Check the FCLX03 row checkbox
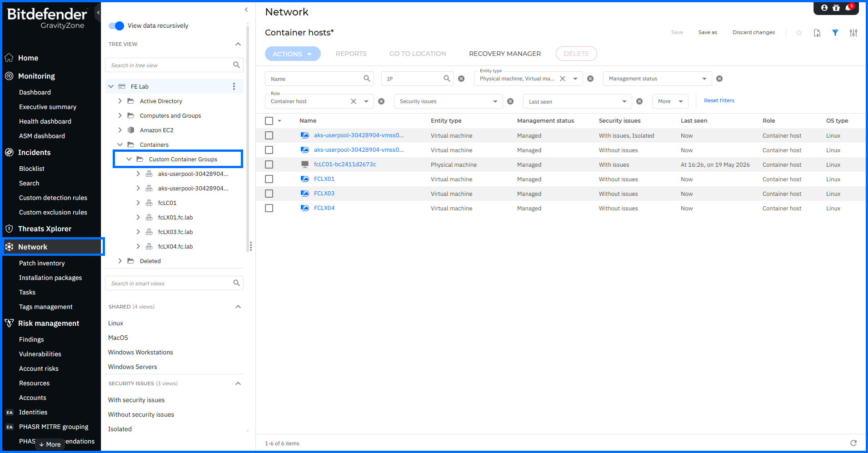This screenshot has height=453, width=868. [x=269, y=194]
